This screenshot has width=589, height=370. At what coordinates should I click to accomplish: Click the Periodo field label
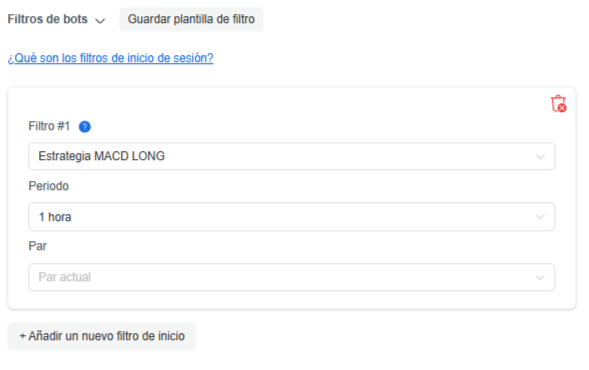pos(48,186)
